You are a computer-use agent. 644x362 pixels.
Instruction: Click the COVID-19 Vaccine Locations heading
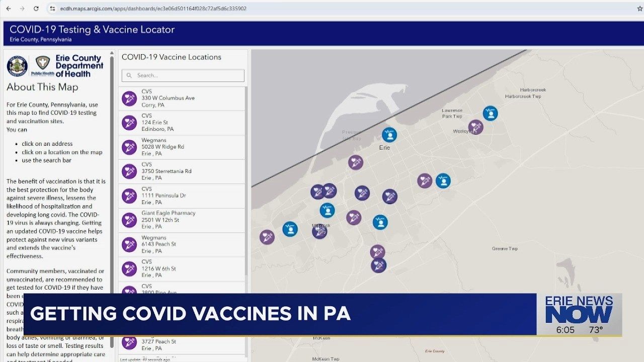172,57
